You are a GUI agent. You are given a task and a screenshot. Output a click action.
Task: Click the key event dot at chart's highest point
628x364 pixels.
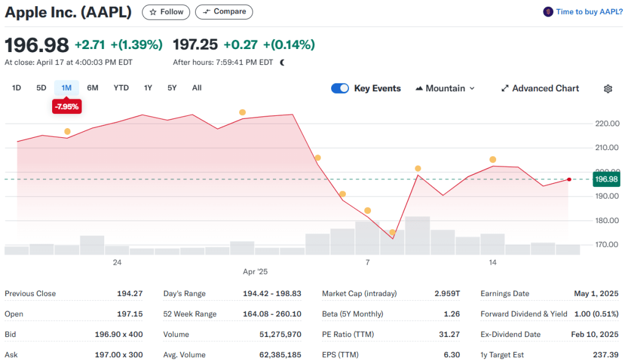tap(242, 112)
